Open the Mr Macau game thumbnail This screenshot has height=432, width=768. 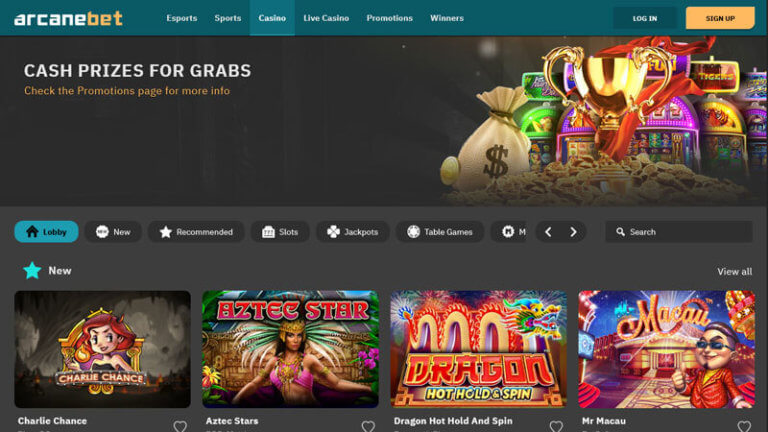[666, 349]
